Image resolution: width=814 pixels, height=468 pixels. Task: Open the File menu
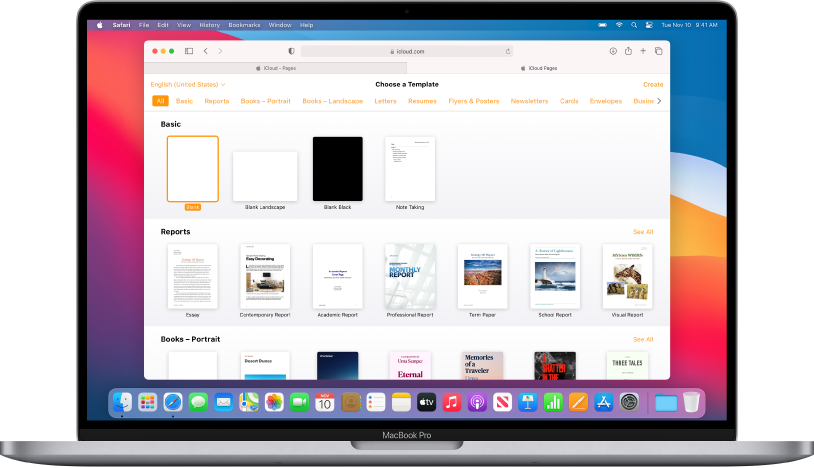click(144, 25)
